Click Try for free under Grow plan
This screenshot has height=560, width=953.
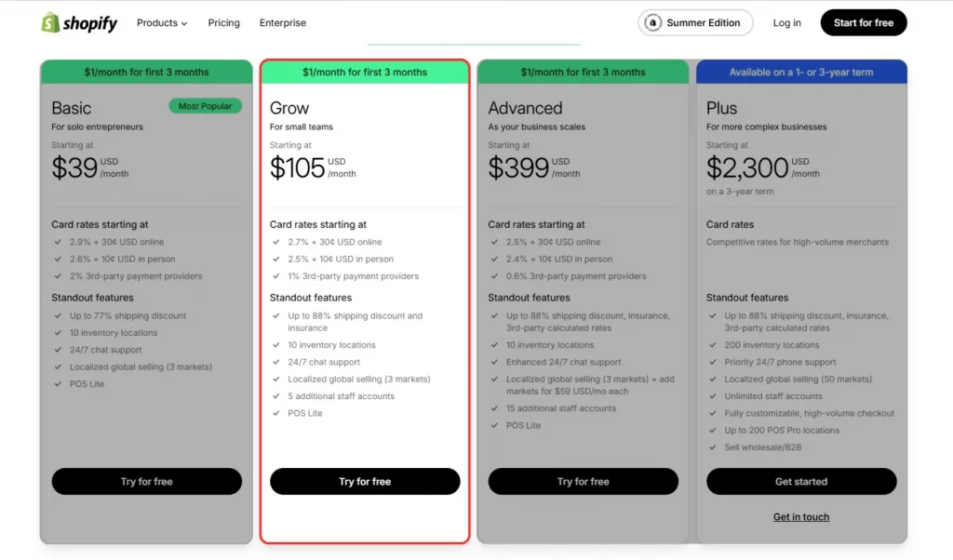click(x=365, y=482)
